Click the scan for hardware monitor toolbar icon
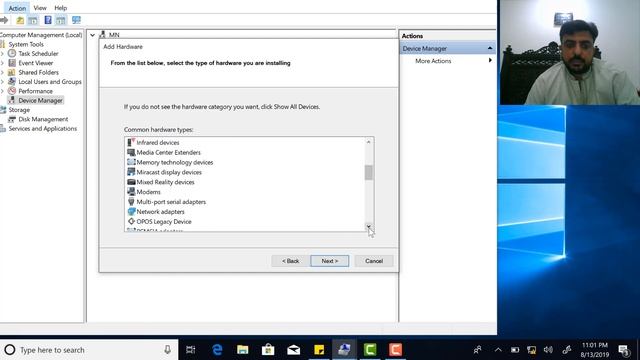 click(76, 20)
